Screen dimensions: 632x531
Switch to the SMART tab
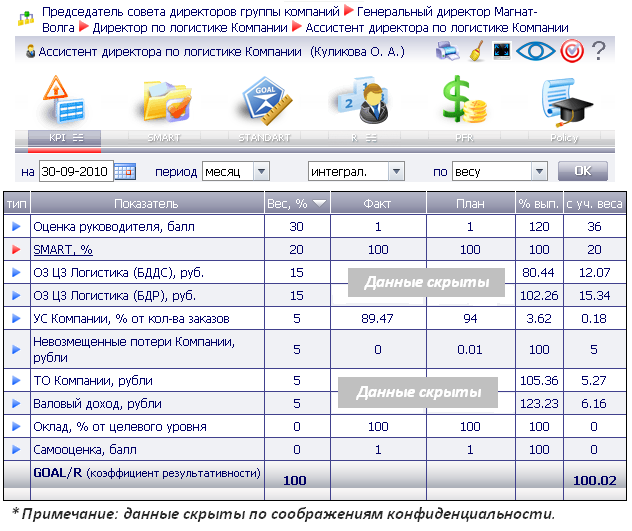click(x=164, y=138)
